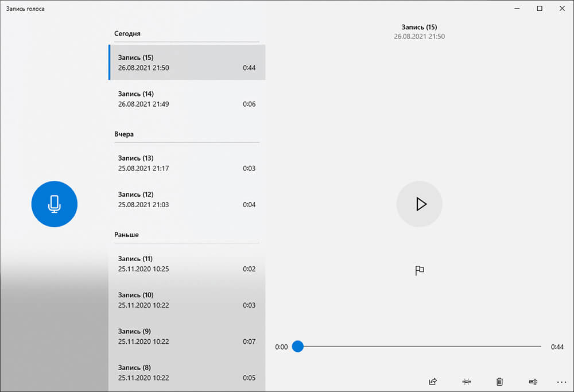
Task: Rename the recording using the rename icon
Action: (x=533, y=381)
